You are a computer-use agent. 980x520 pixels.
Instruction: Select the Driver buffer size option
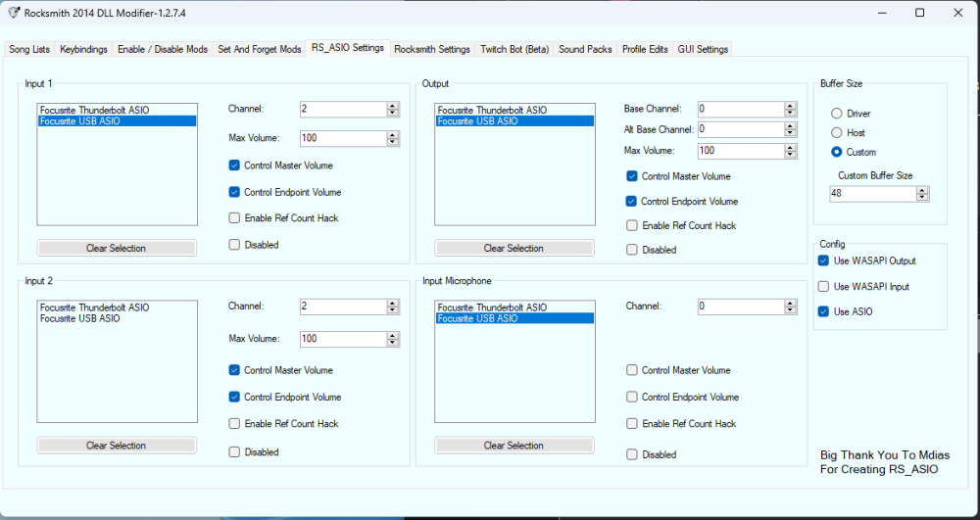point(837,114)
